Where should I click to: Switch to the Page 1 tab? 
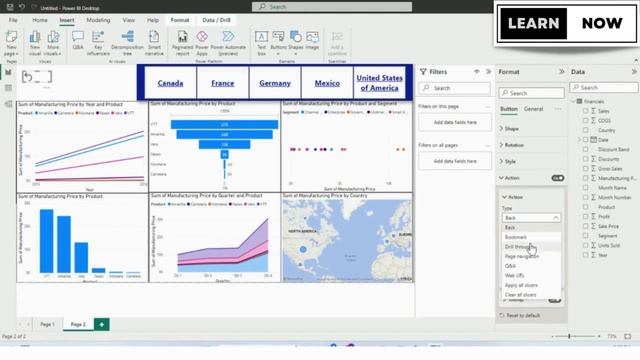[x=47, y=324]
